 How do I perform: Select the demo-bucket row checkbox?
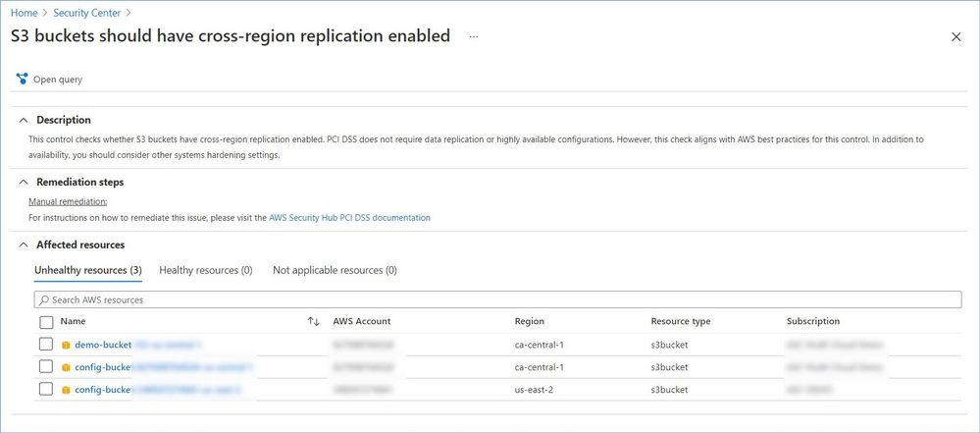click(46, 345)
